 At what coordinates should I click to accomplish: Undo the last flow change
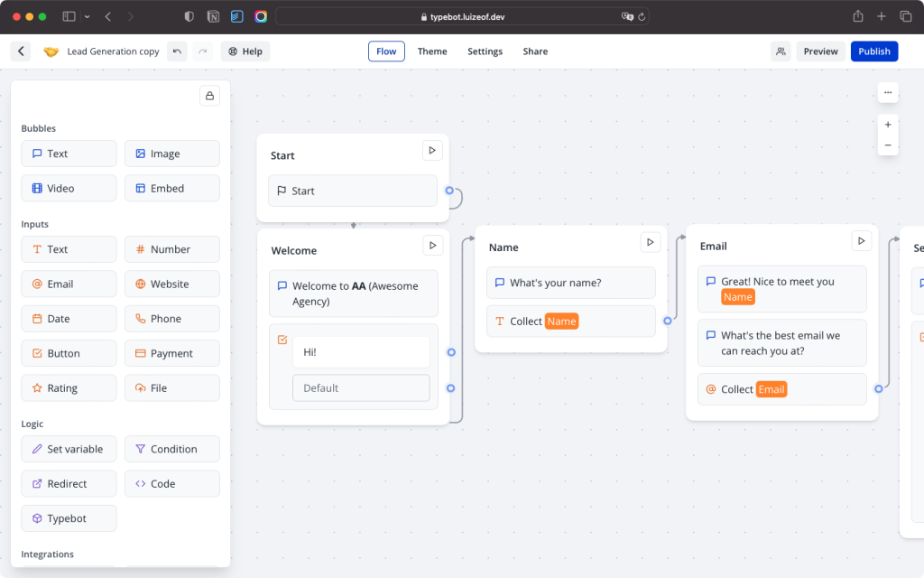[177, 51]
